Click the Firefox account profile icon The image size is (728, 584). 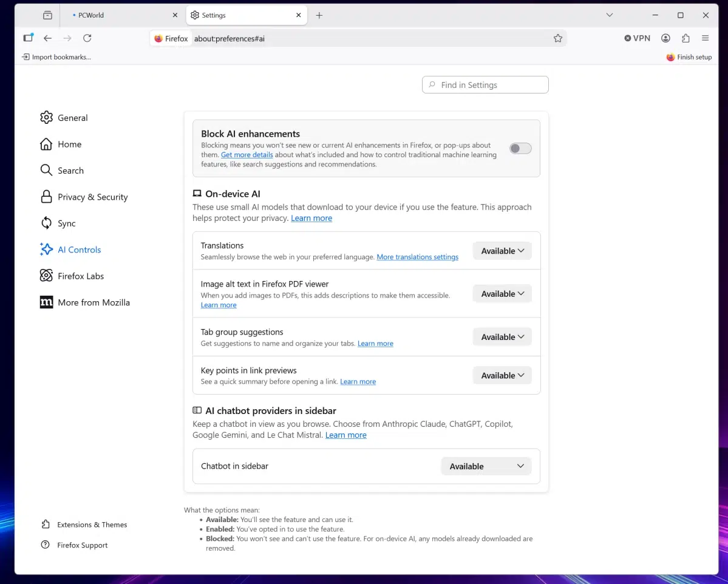point(665,38)
